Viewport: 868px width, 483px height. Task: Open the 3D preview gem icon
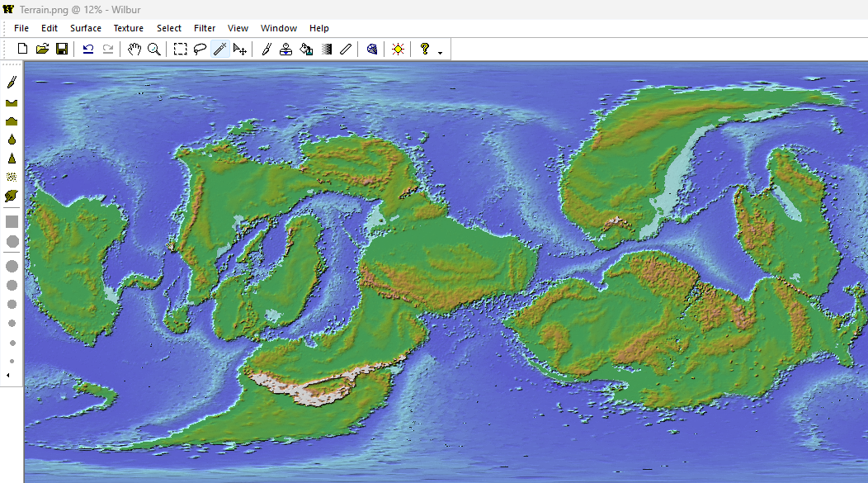(x=372, y=50)
